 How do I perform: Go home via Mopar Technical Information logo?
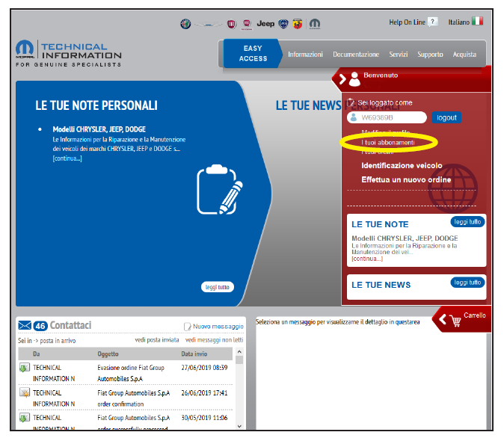69,54
